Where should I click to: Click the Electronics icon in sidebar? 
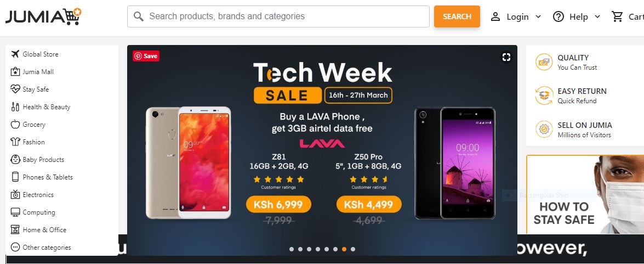click(x=15, y=194)
